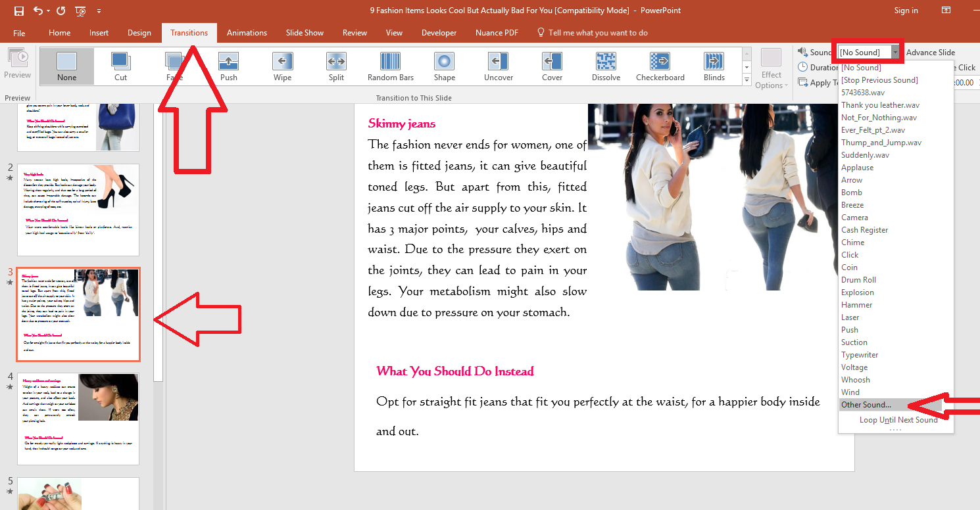Apply the Shape transition
The height and width of the screenshot is (510, 980).
click(444, 66)
